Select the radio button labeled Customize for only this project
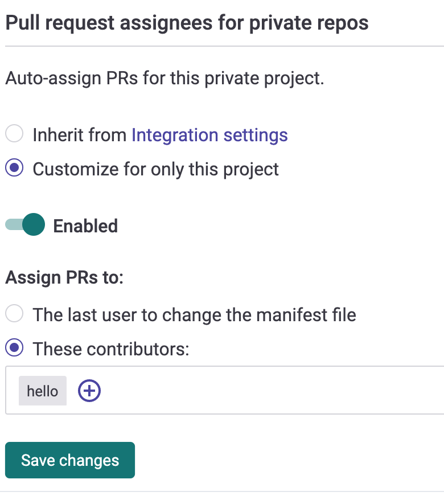 (14, 169)
